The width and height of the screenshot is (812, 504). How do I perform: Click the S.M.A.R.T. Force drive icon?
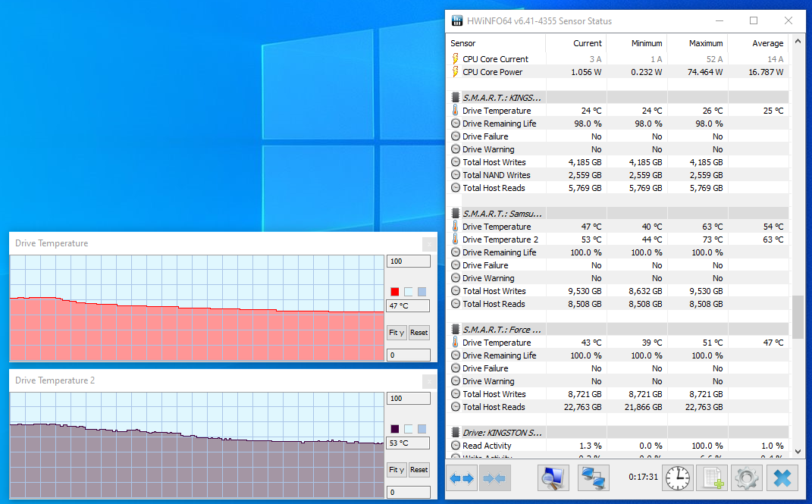(455, 329)
